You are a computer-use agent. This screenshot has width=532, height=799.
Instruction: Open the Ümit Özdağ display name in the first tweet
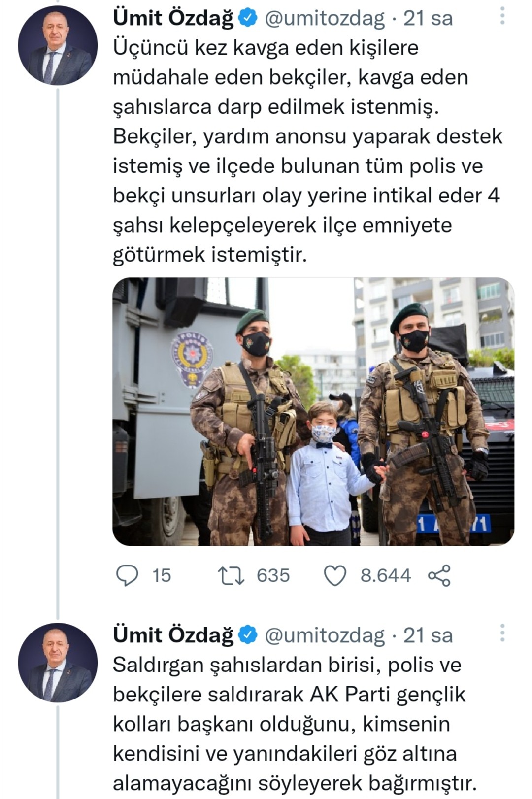pos(173,18)
